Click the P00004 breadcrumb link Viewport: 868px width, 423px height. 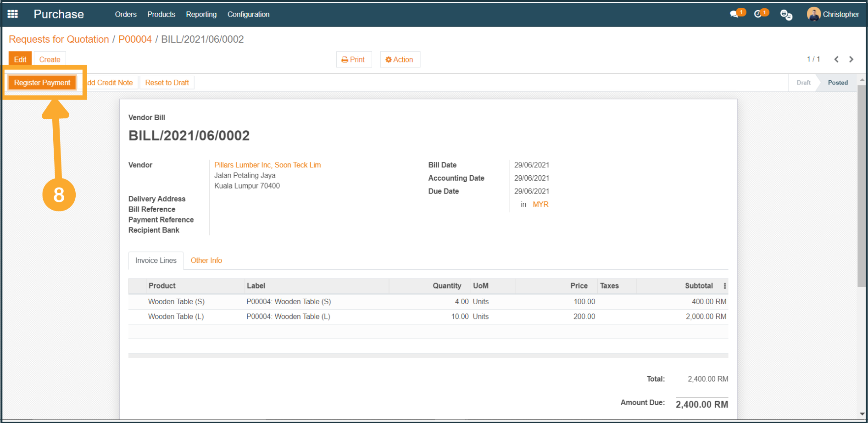[135, 39]
